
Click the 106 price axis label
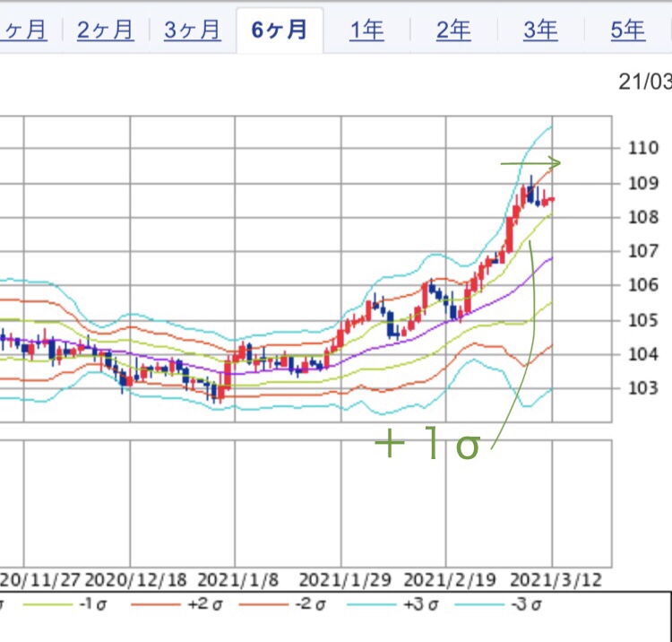point(643,285)
